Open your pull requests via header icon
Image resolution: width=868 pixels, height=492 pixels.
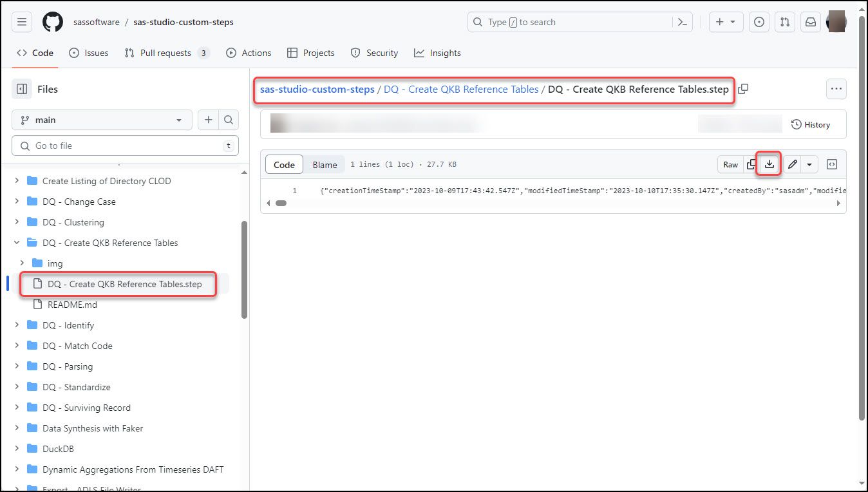784,21
